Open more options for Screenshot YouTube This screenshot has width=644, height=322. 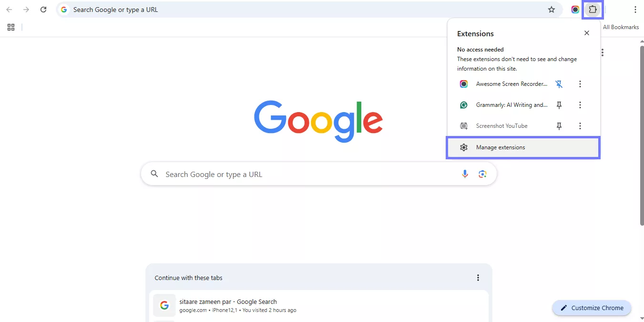pos(580,125)
